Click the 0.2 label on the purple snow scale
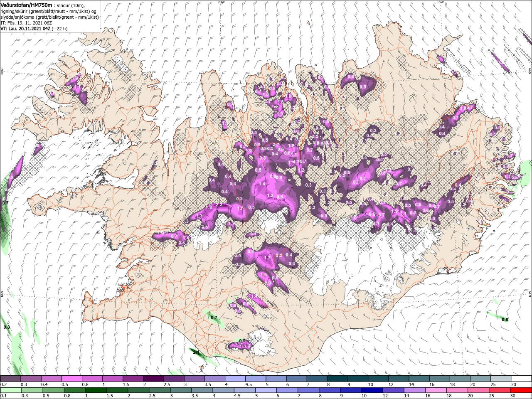The height and width of the screenshot is (399, 532). 4,385
